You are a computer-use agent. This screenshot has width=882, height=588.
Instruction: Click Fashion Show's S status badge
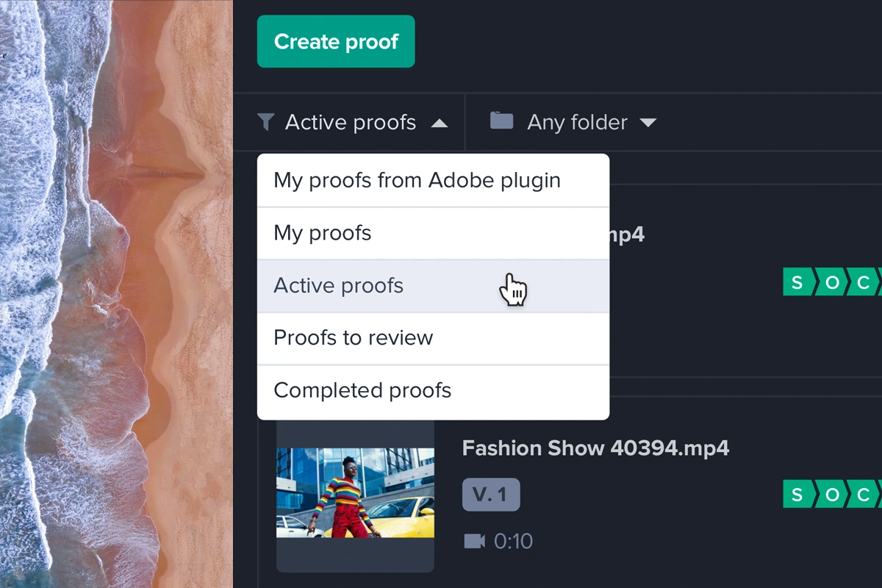pyautogui.click(x=797, y=494)
